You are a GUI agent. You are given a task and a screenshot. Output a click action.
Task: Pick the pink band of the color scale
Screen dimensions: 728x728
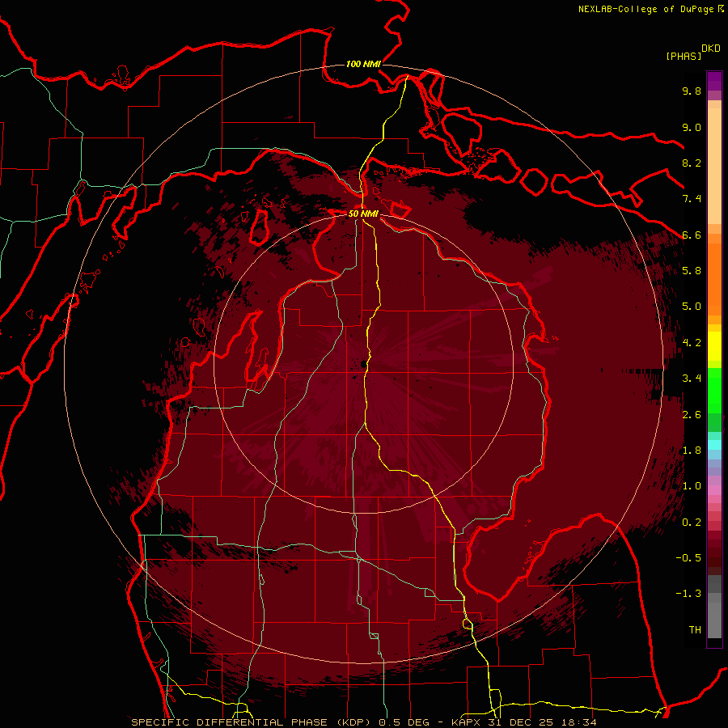pos(714,490)
